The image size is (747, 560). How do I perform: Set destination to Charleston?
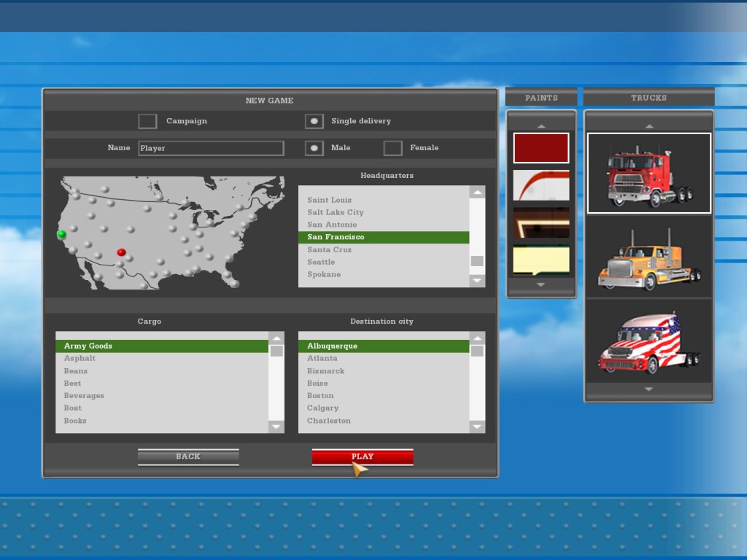[384, 421]
